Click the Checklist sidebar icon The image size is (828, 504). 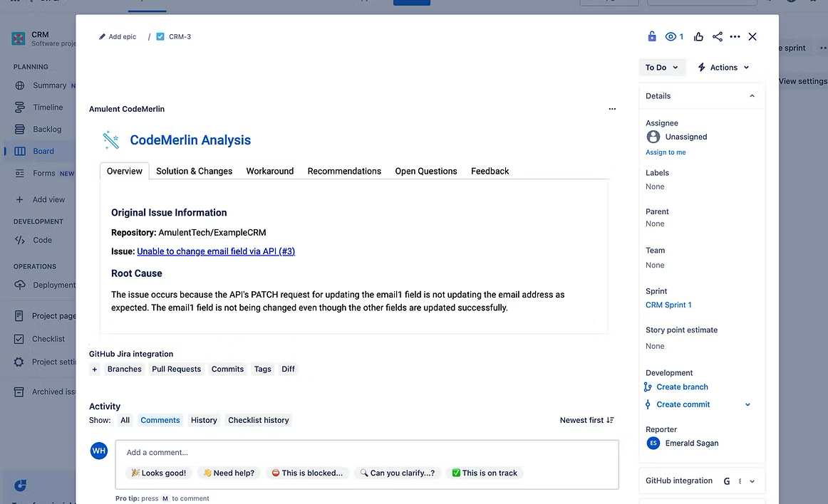[19, 340]
